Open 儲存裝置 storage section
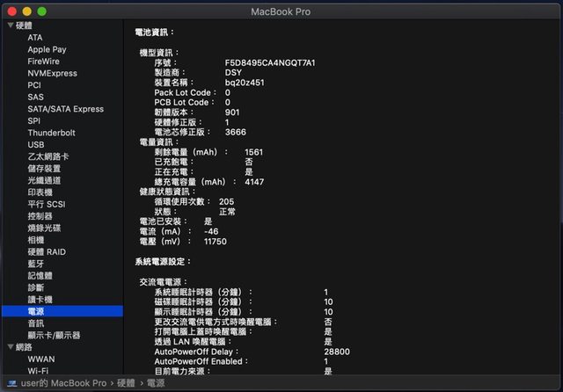The image size is (563, 392). click(44, 169)
